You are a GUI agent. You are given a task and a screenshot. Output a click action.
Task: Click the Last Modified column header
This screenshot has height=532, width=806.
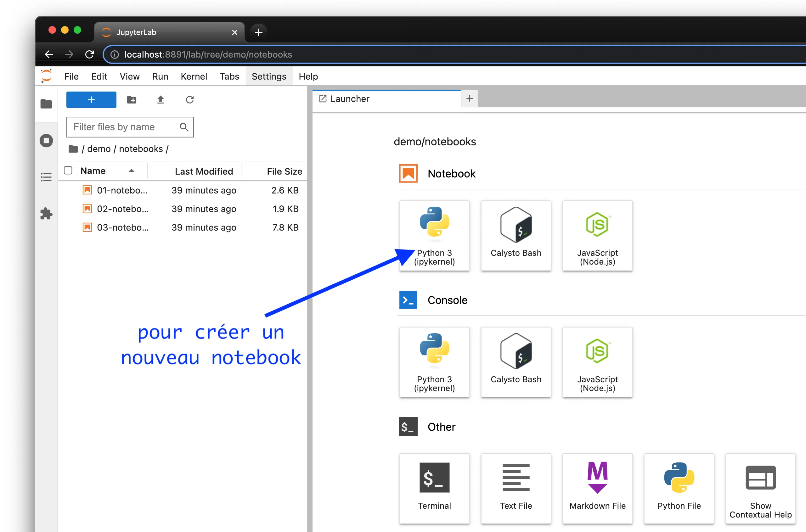pyautogui.click(x=204, y=171)
